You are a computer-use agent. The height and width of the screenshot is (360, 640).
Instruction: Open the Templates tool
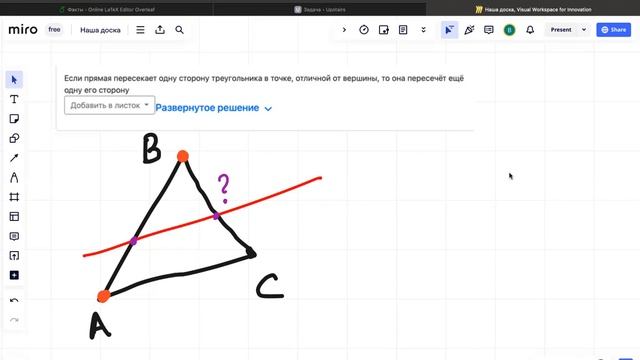pos(14,217)
